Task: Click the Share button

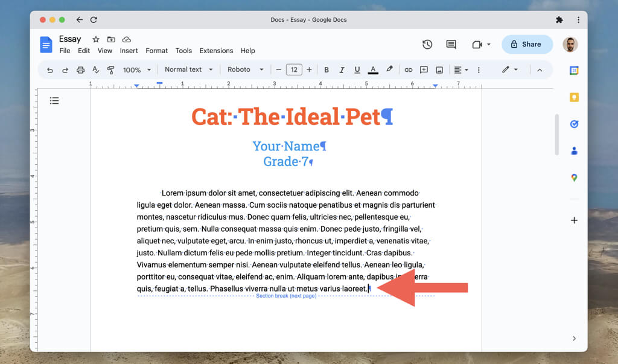Action: (x=526, y=44)
